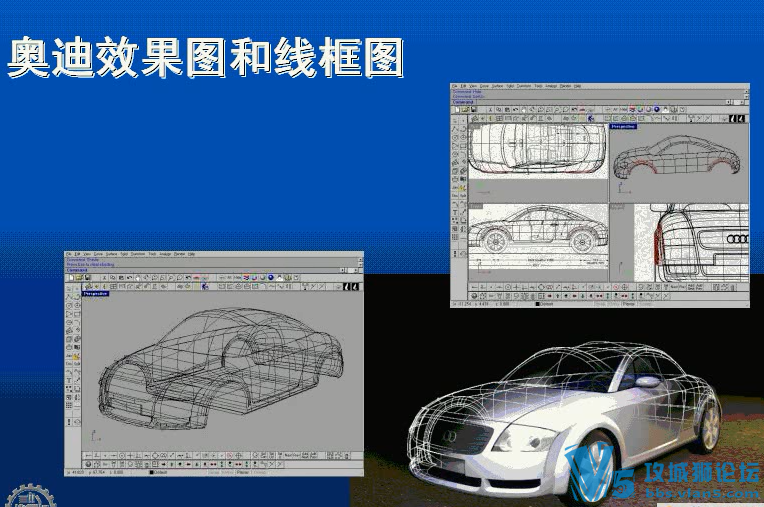Screen dimensions: 764x507
Task: Click Save disk icon in four-viewport Rhino window
Action: (473, 109)
